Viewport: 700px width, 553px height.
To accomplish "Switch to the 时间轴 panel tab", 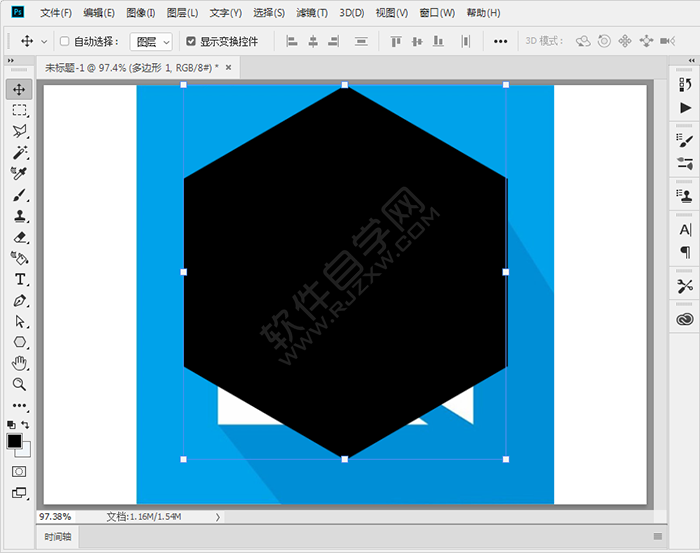I will pos(58,537).
